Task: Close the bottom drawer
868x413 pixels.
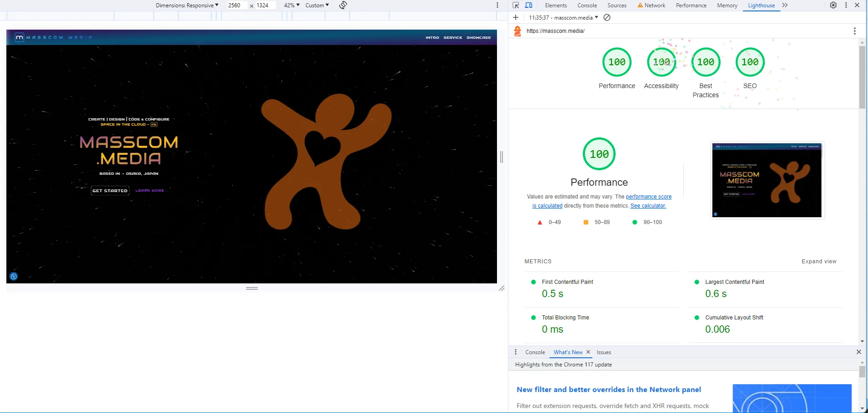Action: (859, 352)
